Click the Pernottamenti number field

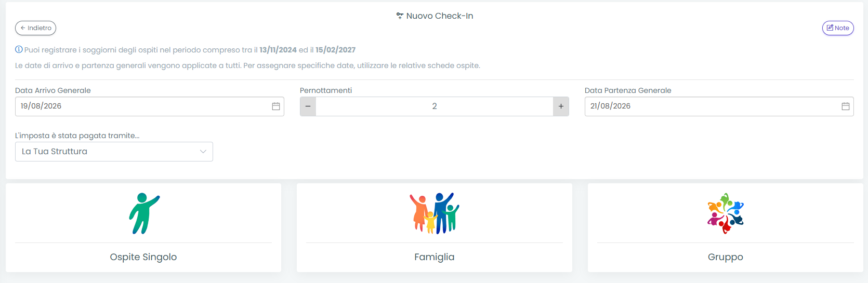435,106
